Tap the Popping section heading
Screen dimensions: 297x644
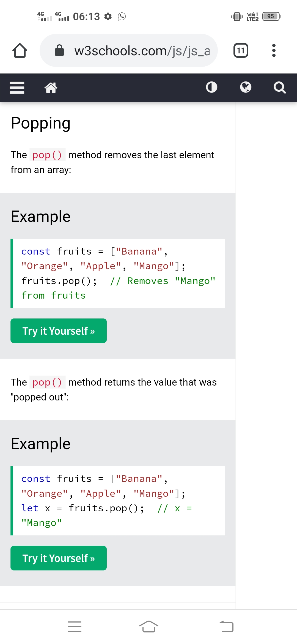(41, 123)
